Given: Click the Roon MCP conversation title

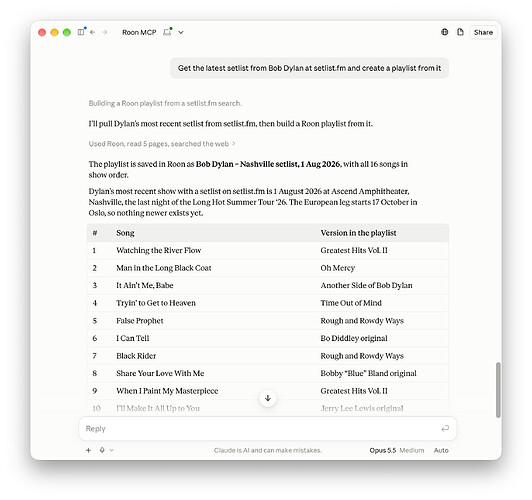Looking at the screenshot, I should point(139,32).
